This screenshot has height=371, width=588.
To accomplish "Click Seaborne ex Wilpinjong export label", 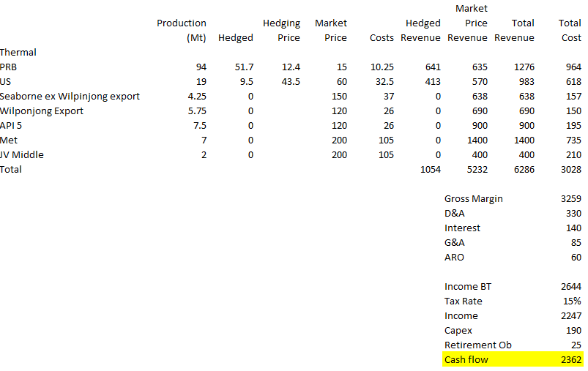I will click(70, 96).
